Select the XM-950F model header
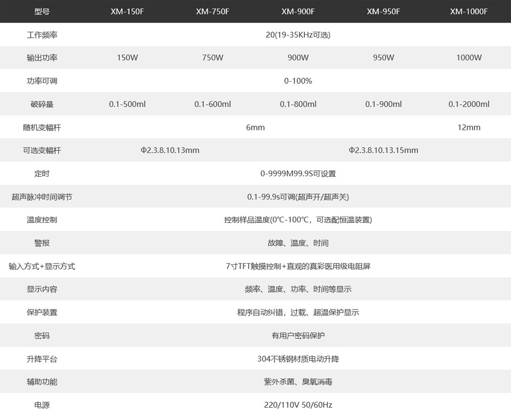The width and height of the screenshot is (511, 420). point(383,11)
